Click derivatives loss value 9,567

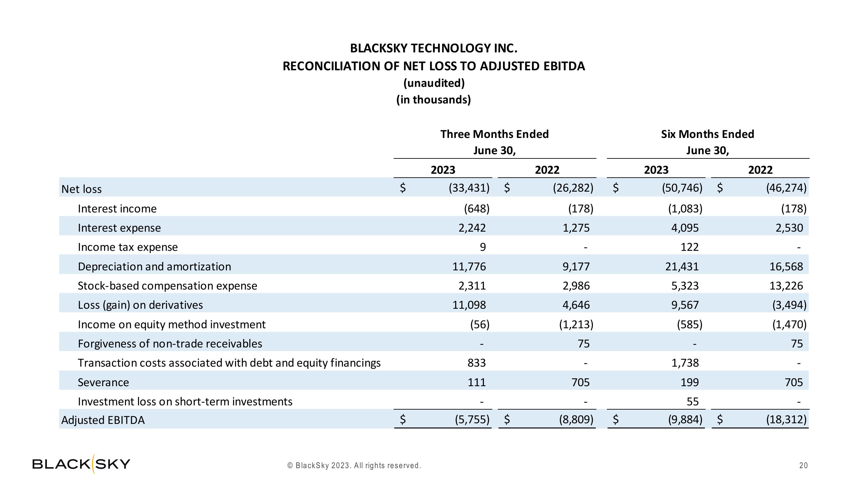tap(685, 305)
